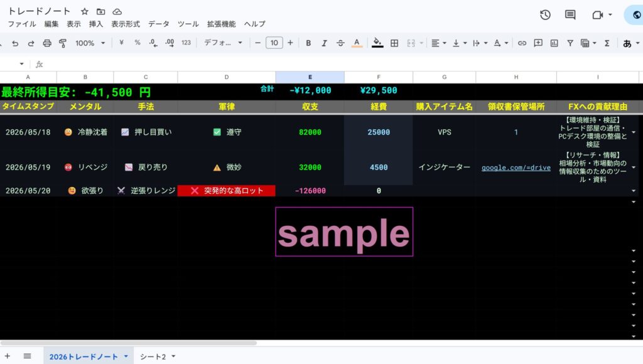Format as percent
This screenshot has height=364, width=643.
tap(138, 42)
